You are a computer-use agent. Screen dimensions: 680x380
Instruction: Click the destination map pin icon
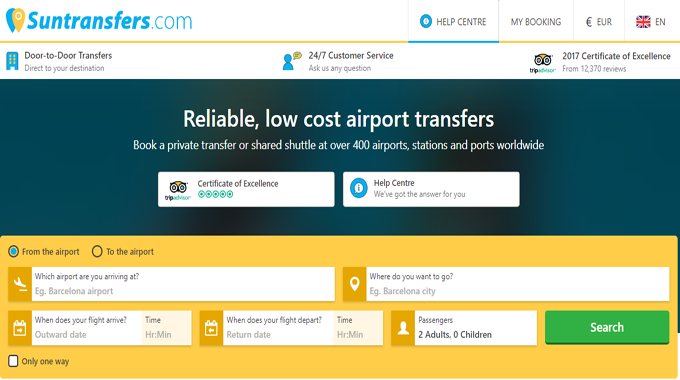(x=354, y=284)
